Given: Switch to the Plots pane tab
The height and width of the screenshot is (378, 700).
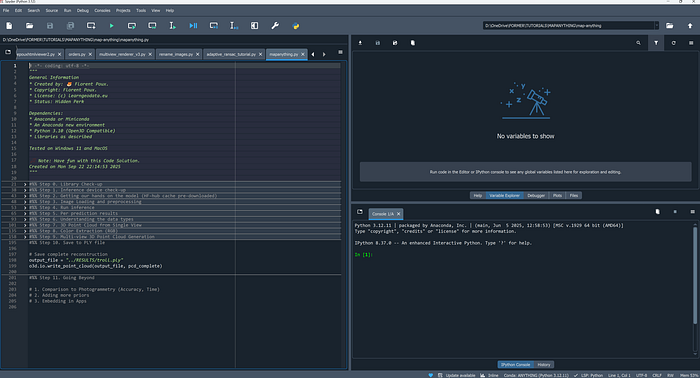Looking at the screenshot, I should 557,195.
